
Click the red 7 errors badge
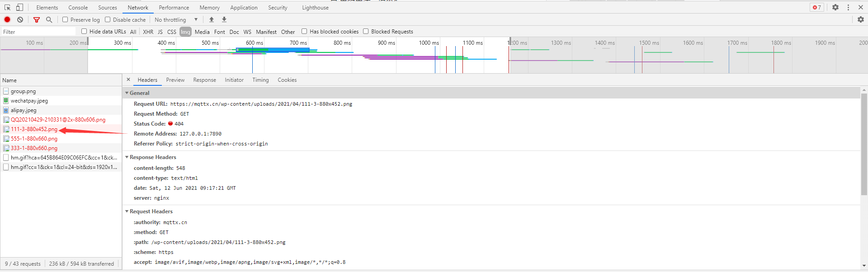817,7
